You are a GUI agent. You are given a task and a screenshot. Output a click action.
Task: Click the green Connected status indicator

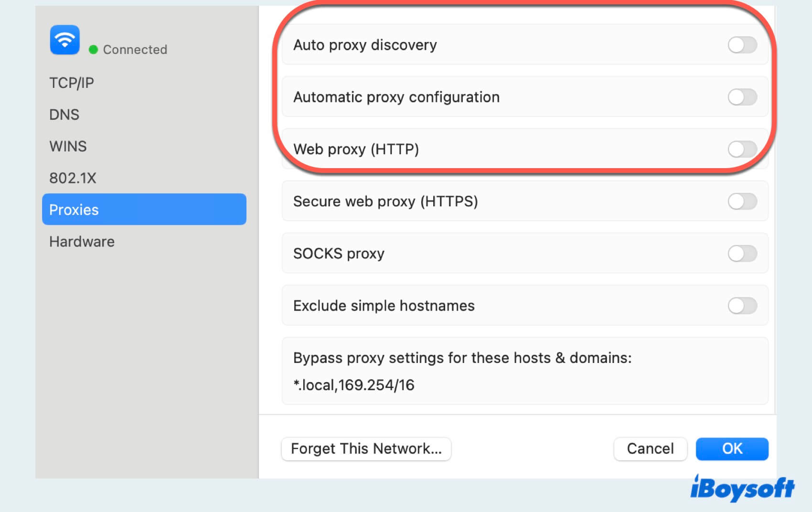point(94,49)
